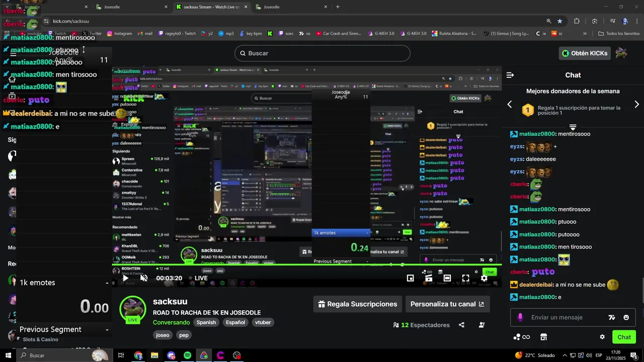Screen dimensions: 644x362
Task: Open the key bpm bookmark
Action: tap(250, 34)
